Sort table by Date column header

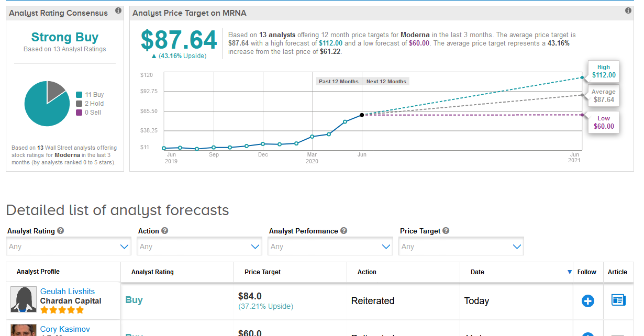pos(477,272)
